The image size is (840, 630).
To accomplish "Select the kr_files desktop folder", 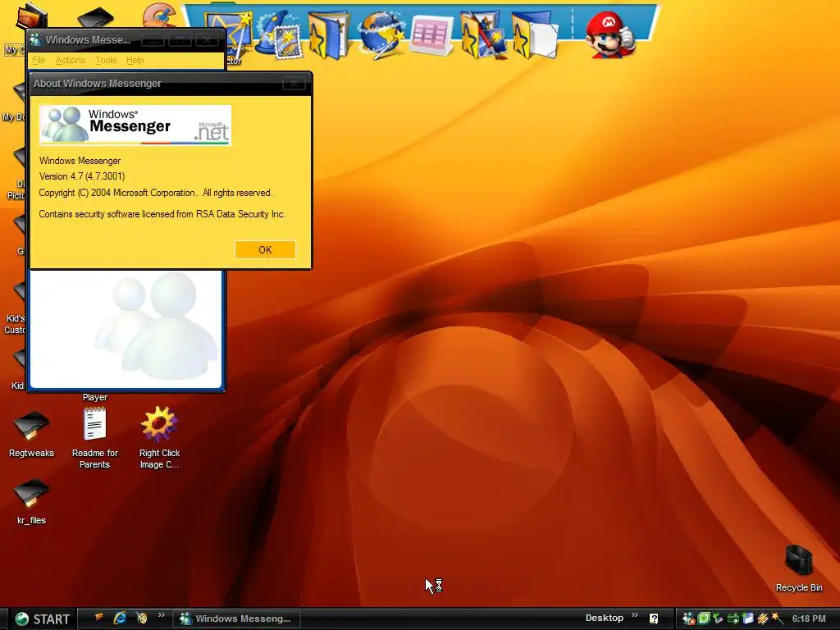I will pos(31,501).
